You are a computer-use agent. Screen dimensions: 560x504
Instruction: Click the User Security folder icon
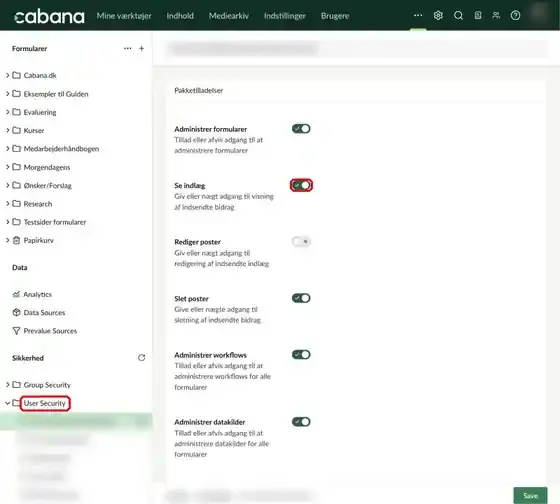[16, 403]
